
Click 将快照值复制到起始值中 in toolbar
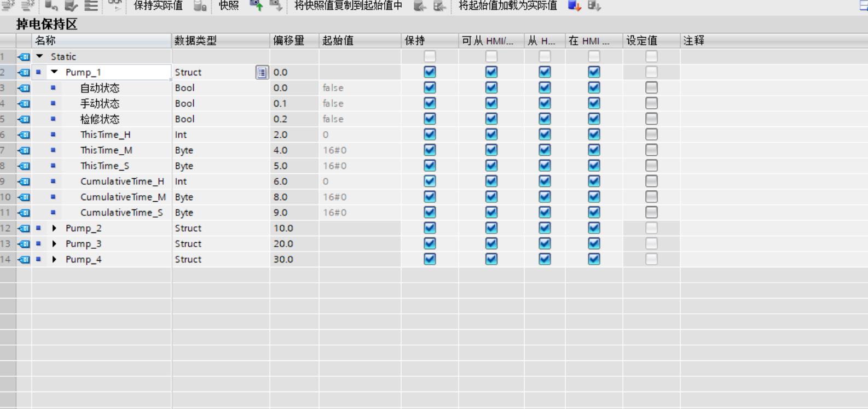348,6
